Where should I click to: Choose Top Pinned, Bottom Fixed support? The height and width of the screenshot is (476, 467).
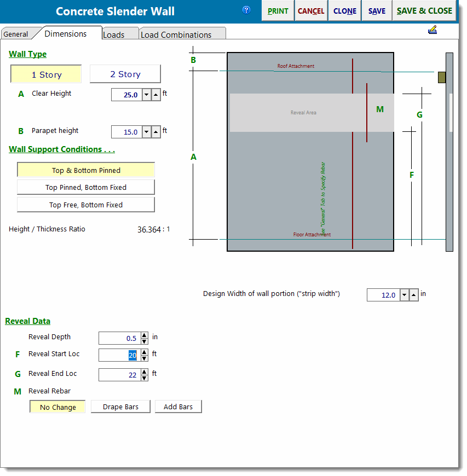tap(86, 187)
